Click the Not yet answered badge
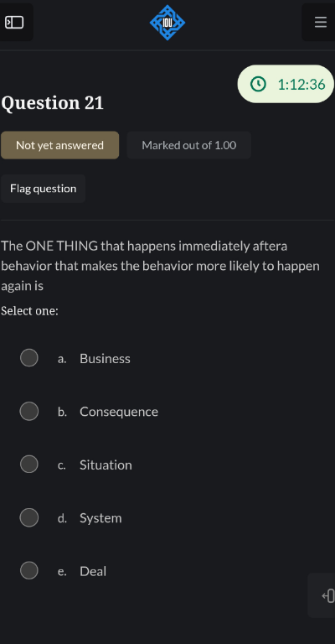Screen dimensions: 335x644 point(59,145)
